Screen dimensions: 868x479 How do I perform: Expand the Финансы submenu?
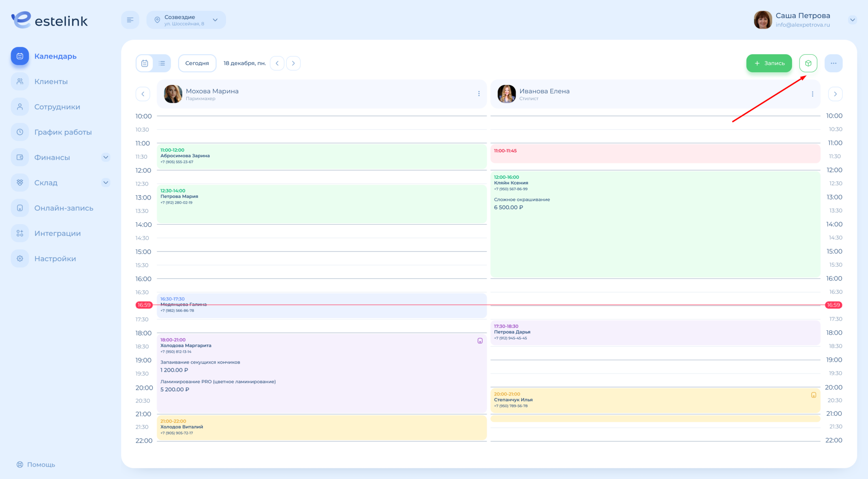tap(106, 157)
